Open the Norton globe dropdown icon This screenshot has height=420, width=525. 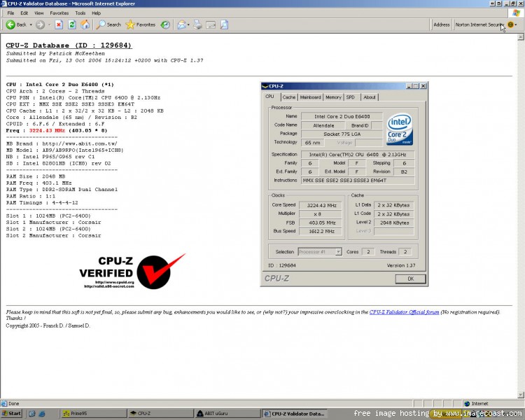(512, 24)
